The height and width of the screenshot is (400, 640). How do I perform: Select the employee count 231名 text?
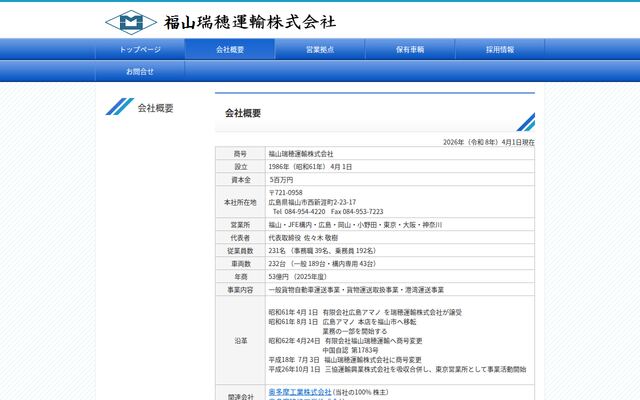click(277, 251)
